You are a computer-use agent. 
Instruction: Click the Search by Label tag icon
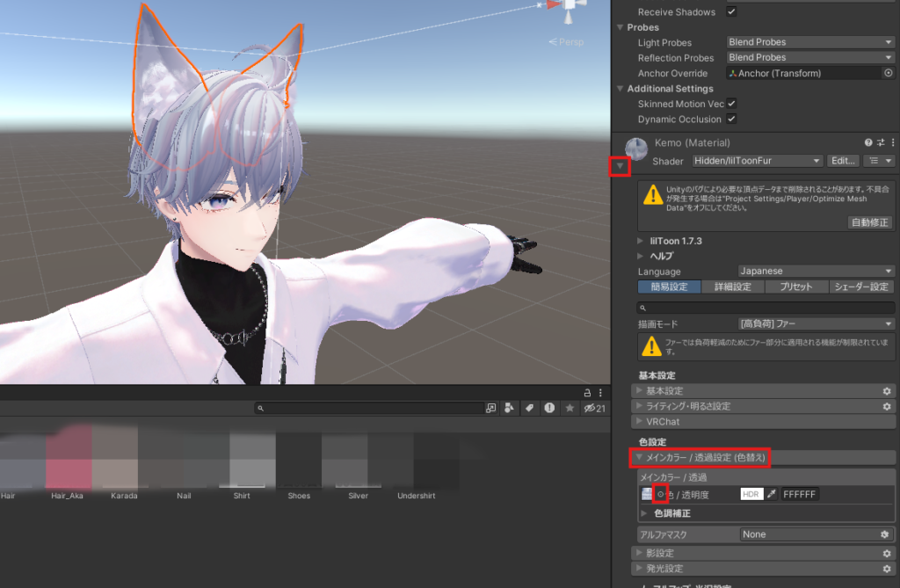click(x=529, y=408)
